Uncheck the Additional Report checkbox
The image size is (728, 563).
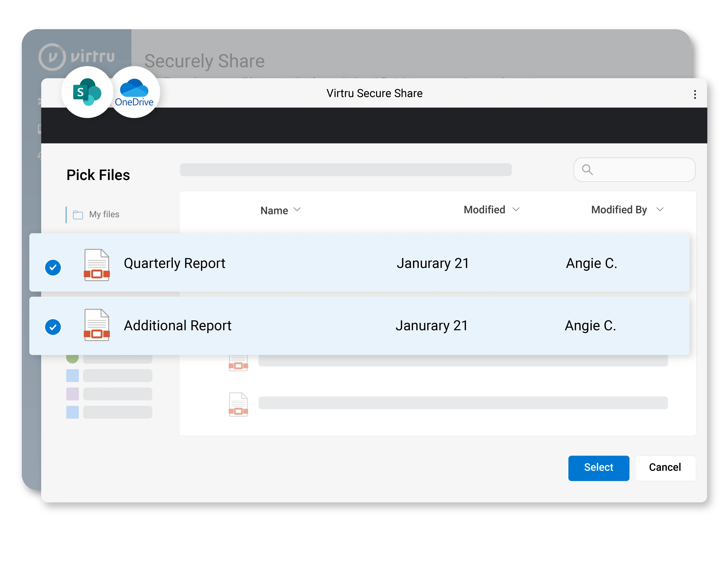pyautogui.click(x=53, y=327)
